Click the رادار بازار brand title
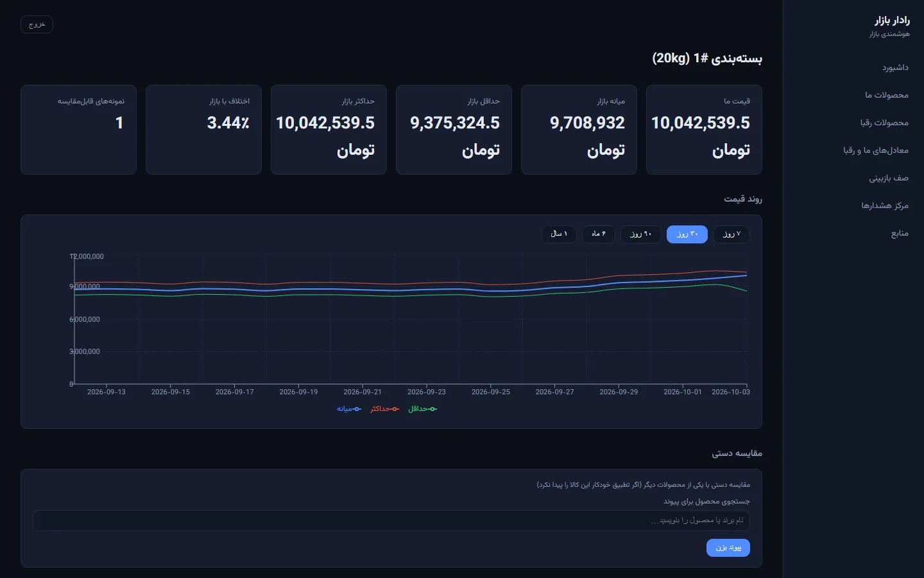The image size is (924, 578). [892, 21]
